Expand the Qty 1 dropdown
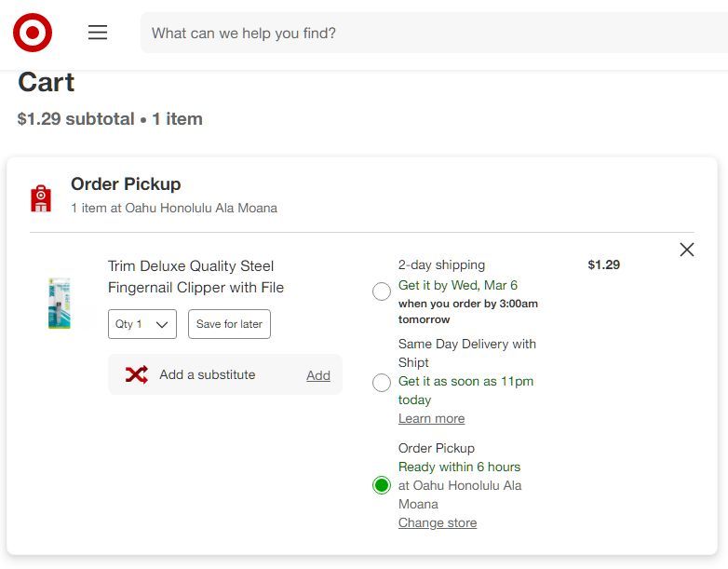The height and width of the screenshot is (569, 728). (142, 324)
